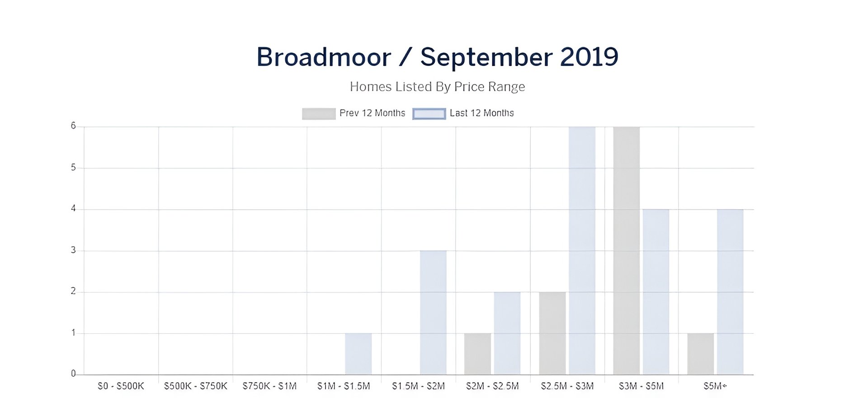Click the $0 - $500K axis label
Viewport: 868px width, 398px height.
click(121, 386)
